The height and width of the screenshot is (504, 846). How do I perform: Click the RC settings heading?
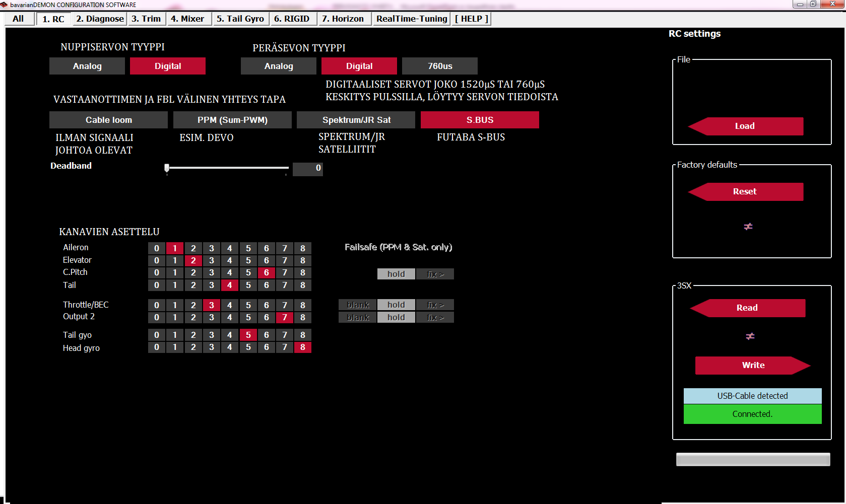[694, 34]
